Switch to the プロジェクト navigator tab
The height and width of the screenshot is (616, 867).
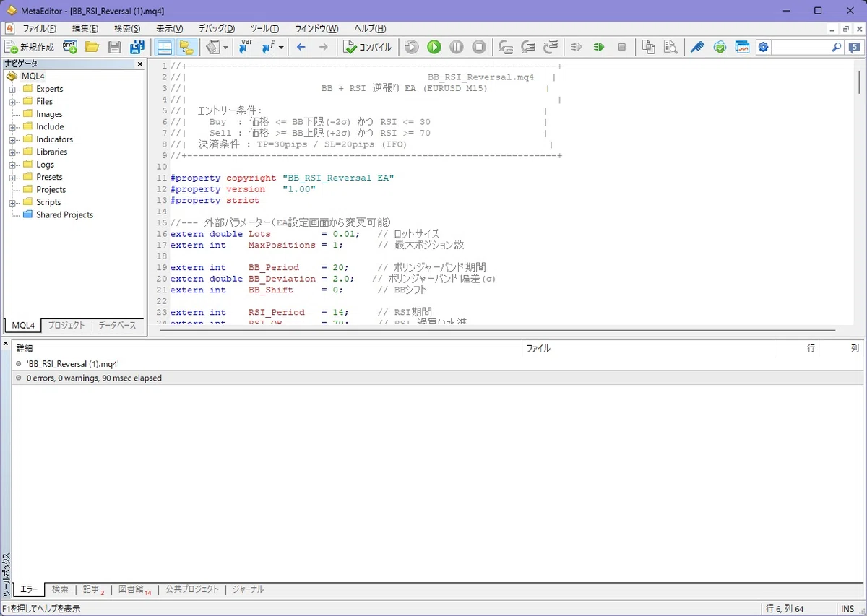pos(66,326)
